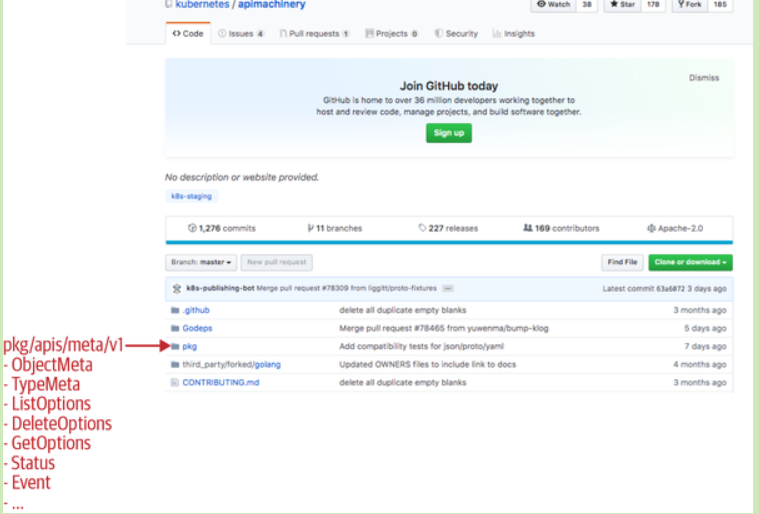Viewport: 759px width, 514px height.
Task: View the 227 releases
Action: pos(448,228)
